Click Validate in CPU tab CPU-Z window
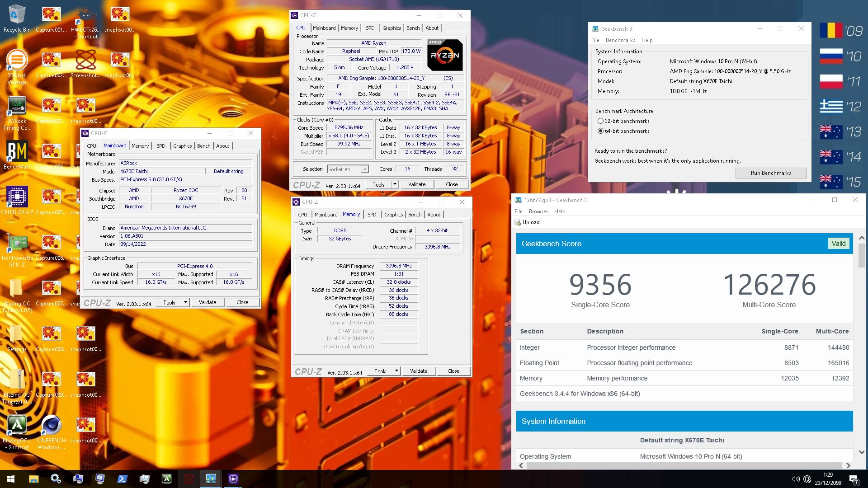The image size is (868, 488). click(x=416, y=184)
